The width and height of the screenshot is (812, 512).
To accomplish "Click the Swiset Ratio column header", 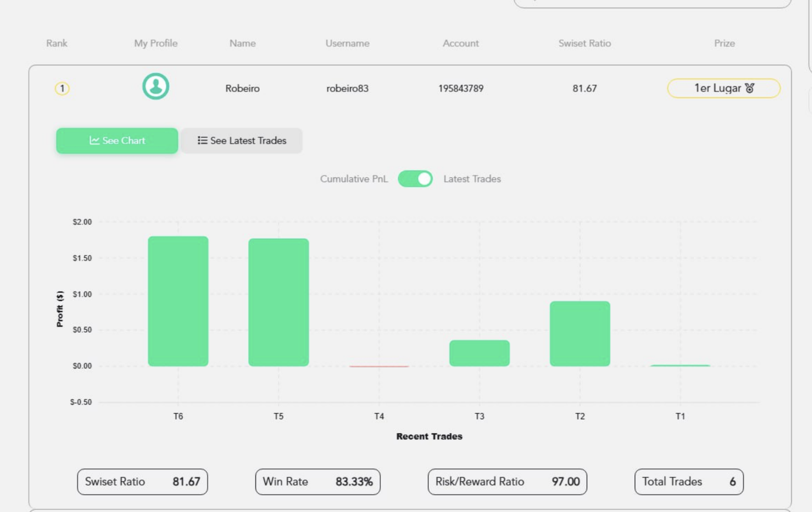I will tap(584, 43).
